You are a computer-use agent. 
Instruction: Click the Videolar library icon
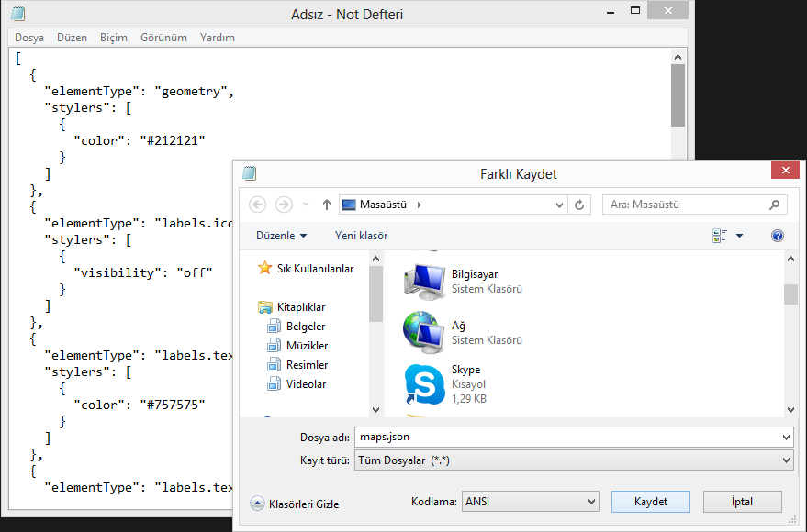pyautogui.click(x=274, y=384)
